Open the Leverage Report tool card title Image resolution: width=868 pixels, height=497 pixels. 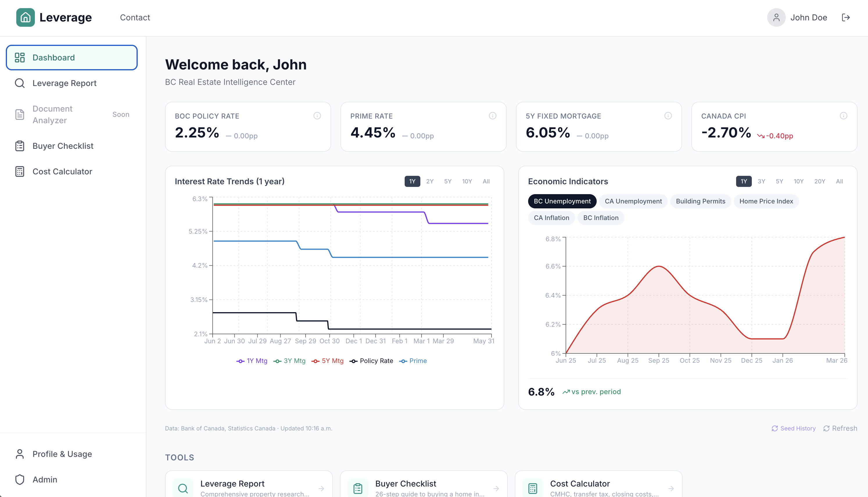coord(232,484)
